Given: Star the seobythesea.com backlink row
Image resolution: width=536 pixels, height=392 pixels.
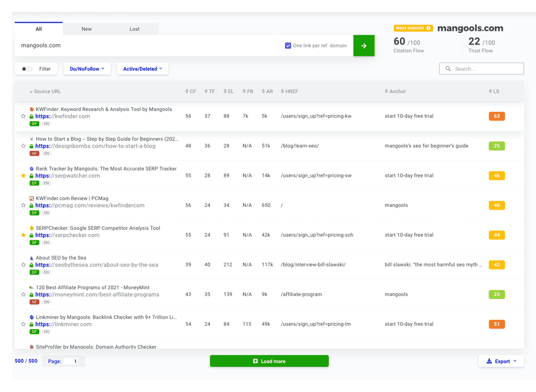Looking at the screenshot, I should point(23,265).
